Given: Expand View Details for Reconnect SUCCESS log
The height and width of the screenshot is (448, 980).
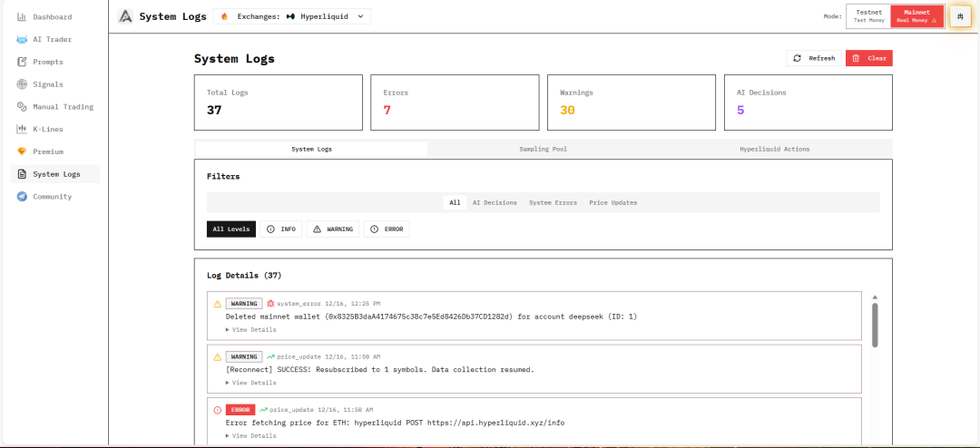Looking at the screenshot, I should (250, 383).
